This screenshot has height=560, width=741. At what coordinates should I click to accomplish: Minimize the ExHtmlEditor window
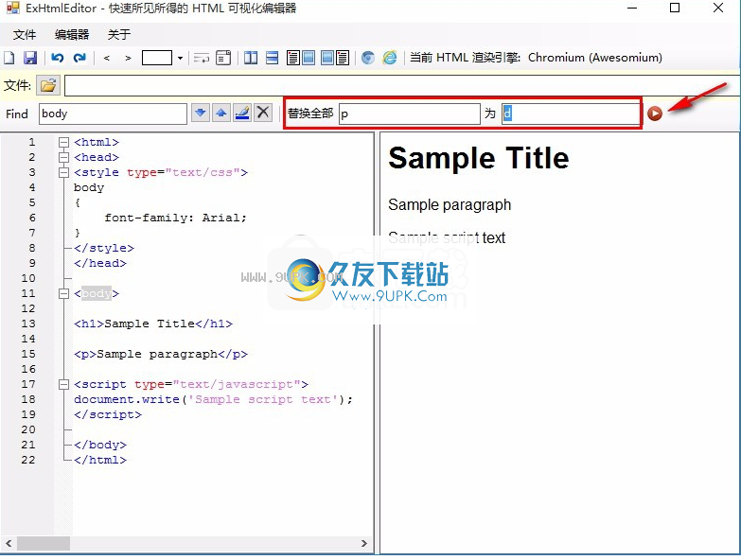(x=632, y=8)
